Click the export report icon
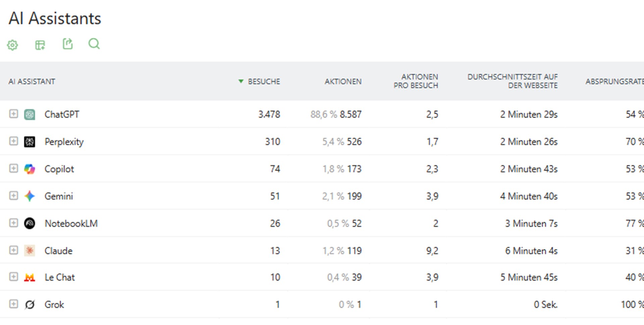This screenshot has height=325, width=644. click(67, 44)
